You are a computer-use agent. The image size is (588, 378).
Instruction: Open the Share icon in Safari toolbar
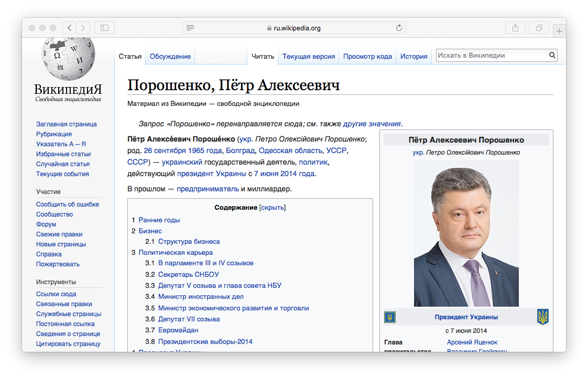click(515, 28)
